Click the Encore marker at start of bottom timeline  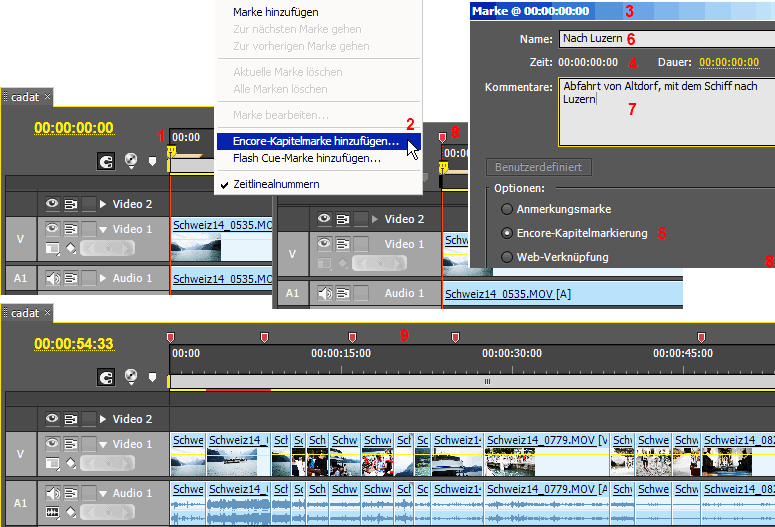171,338
